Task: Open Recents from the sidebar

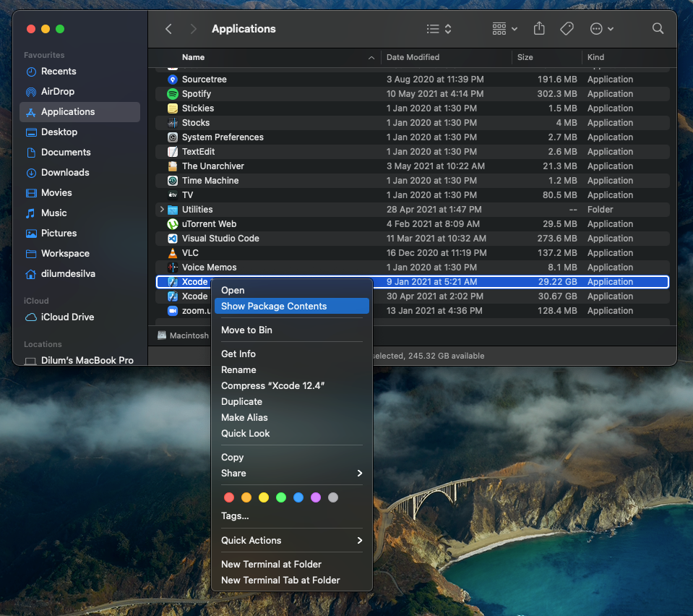Action: tap(61, 71)
